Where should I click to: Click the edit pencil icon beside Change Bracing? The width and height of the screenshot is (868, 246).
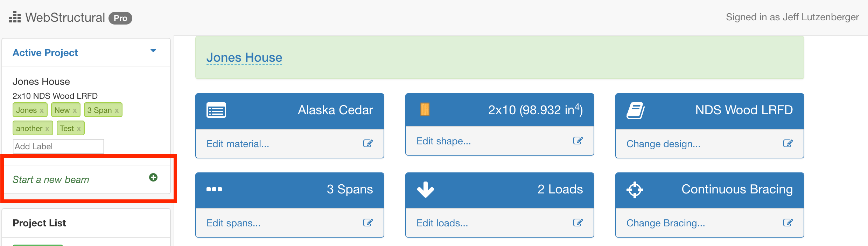click(x=788, y=223)
